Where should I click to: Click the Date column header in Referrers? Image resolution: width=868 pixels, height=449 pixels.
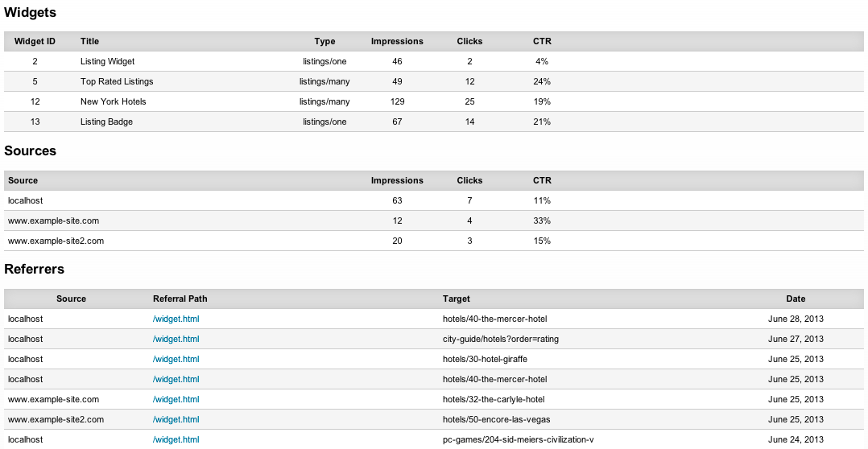796,299
